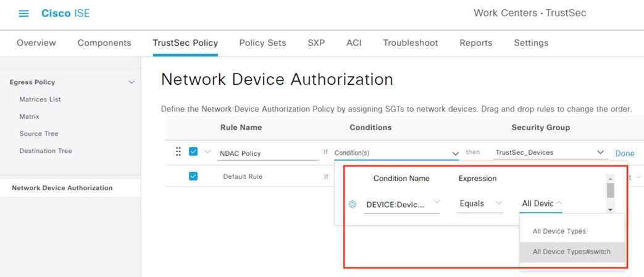Image resolution: width=644 pixels, height=277 pixels.
Task: Switch to the Reports tab
Action: click(475, 43)
